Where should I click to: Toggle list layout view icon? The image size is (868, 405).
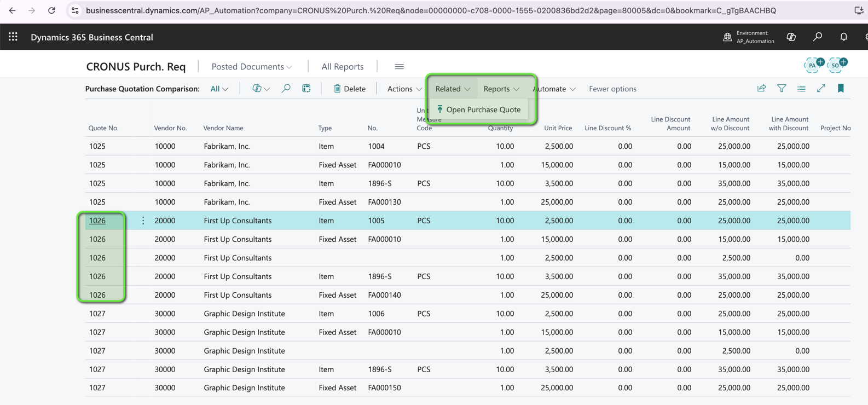click(801, 89)
